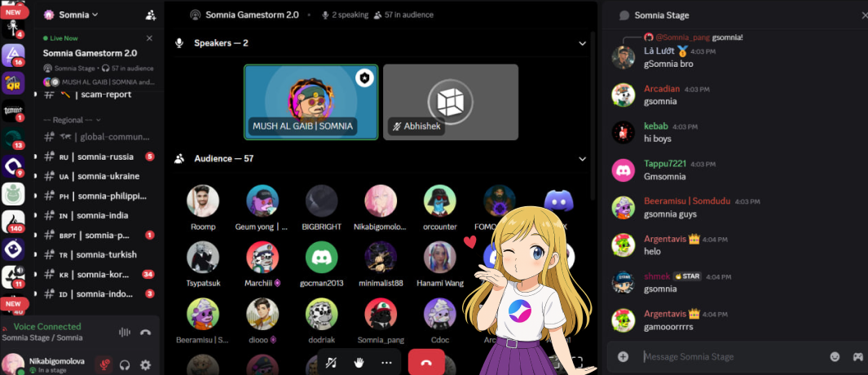The image size is (868, 375).
Task: Open the invite people icon beside Somnia
Action: tap(151, 15)
